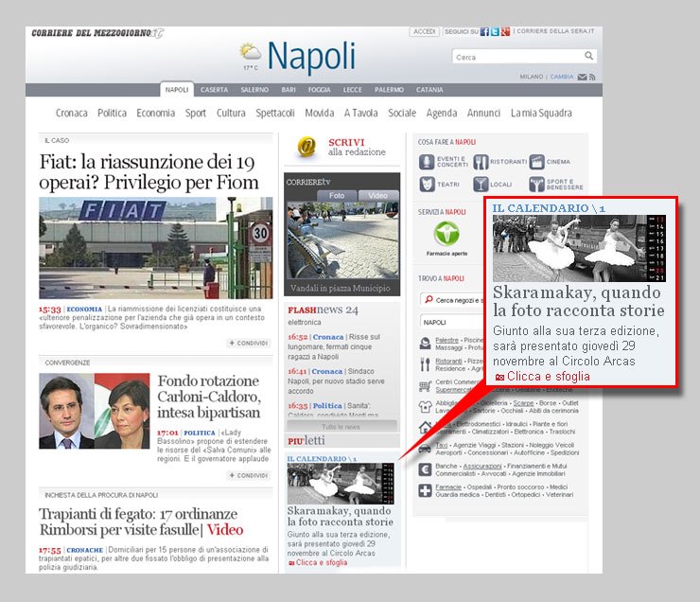
Task: Click the Fiat factory article photo
Action: coord(156,248)
